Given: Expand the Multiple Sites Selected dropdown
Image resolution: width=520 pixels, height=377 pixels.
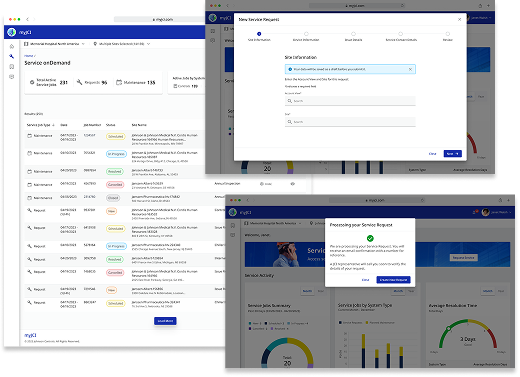Looking at the screenshot, I should point(122,44).
